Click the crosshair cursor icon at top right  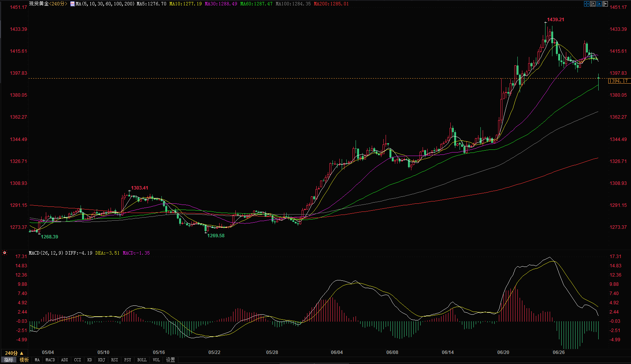tap(586, 4)
